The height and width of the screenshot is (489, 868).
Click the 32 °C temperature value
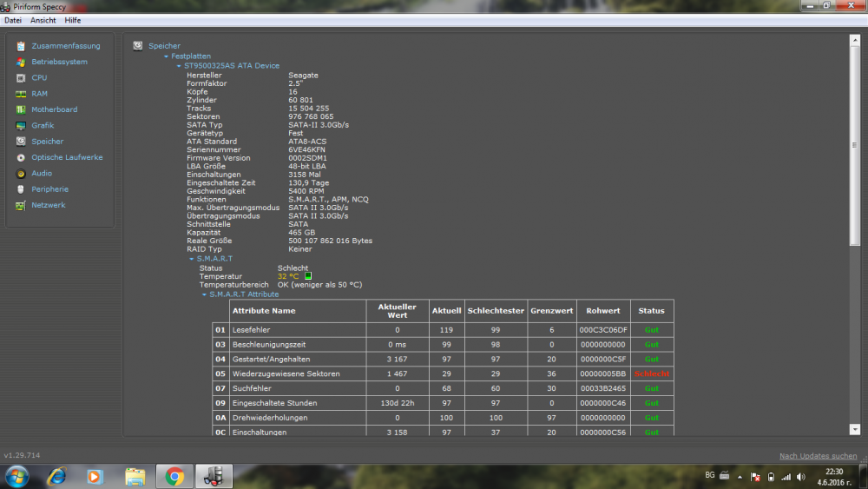[x=288, y=276]
